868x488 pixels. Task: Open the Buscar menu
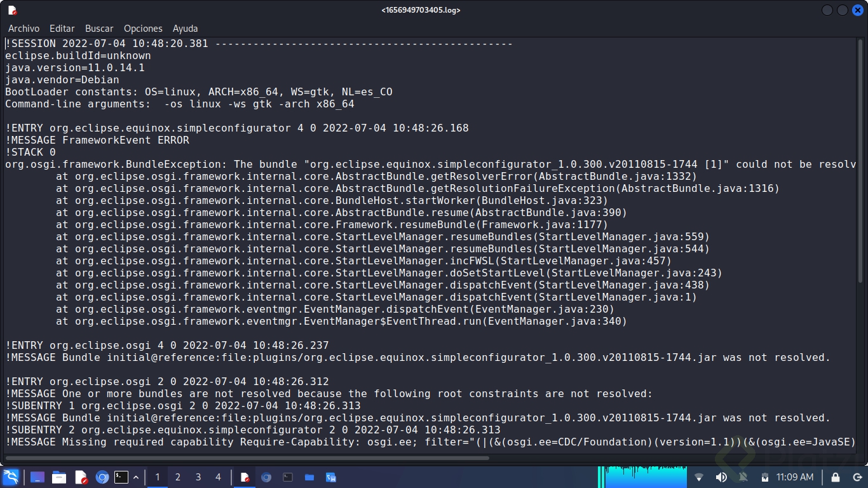tap(98, 28)
